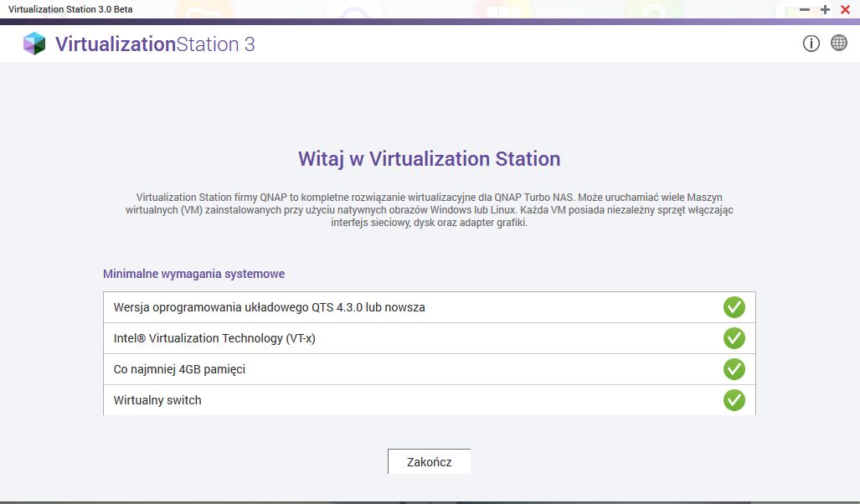The width and height of the screenshot is (860, 504).
Task: Click green check for QTS 4.3.0 firmware
Action: click(734, 307)
